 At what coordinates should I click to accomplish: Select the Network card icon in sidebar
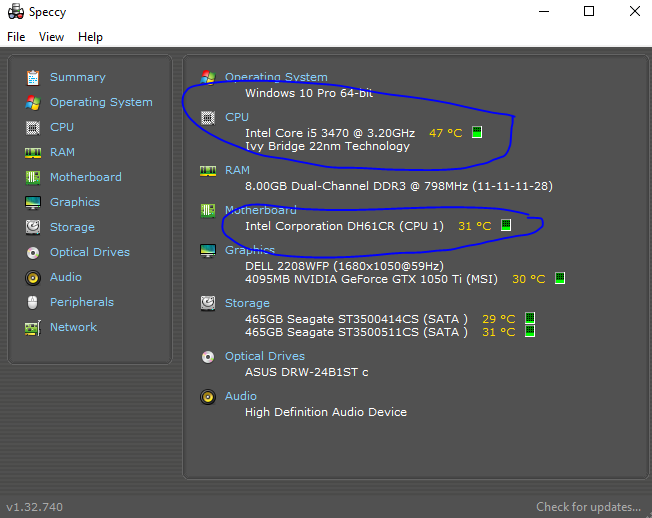point(33,328)
